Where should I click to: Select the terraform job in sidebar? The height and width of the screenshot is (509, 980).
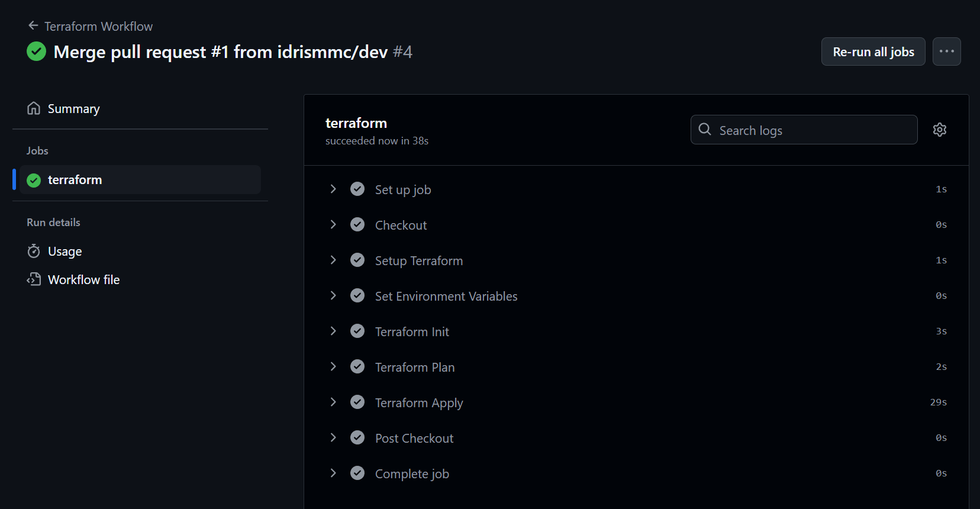pos(140,179)
